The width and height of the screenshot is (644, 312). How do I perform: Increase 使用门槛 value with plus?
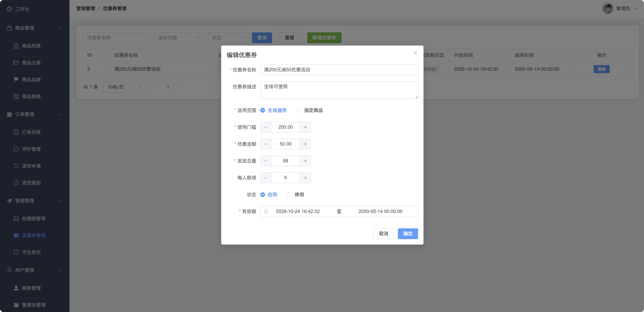[305, 127]
